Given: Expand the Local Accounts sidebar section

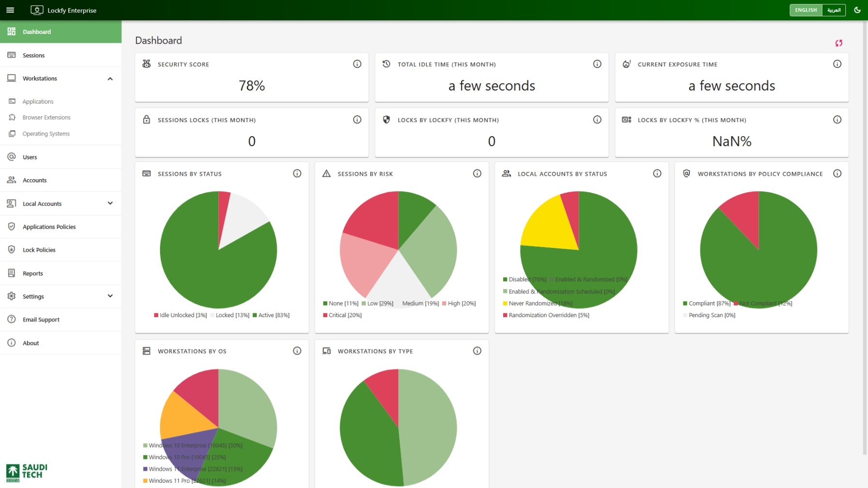Looking at the screenshot, I should (x=110, y=203).
